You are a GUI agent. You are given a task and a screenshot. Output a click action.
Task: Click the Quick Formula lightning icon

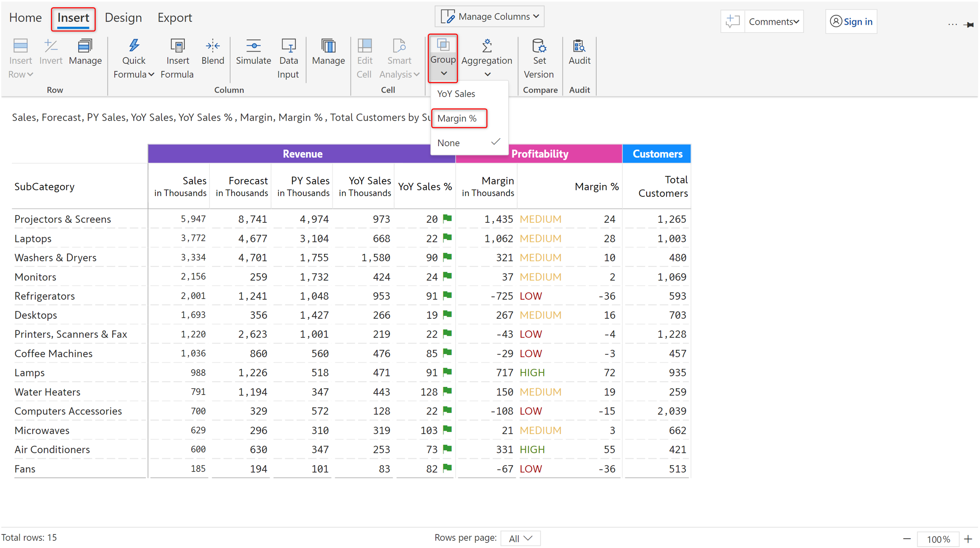134,45
